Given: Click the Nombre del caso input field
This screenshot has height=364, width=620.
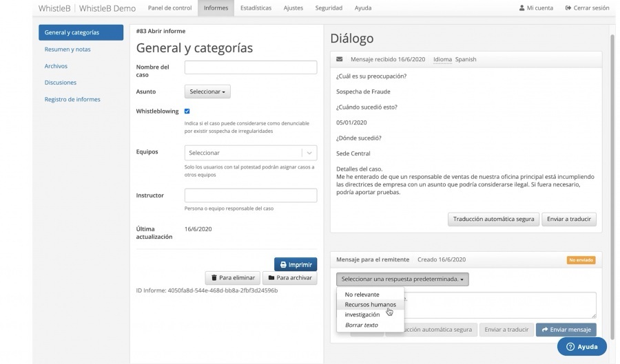Looking at the screenshot, I should tap(251, 67).
